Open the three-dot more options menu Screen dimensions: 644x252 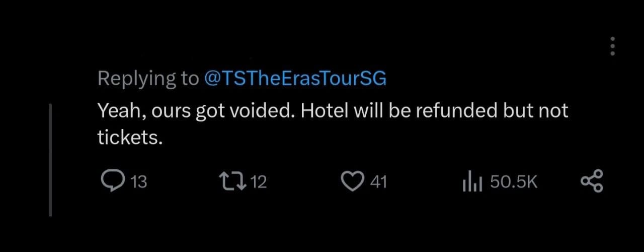coord(612,46)
